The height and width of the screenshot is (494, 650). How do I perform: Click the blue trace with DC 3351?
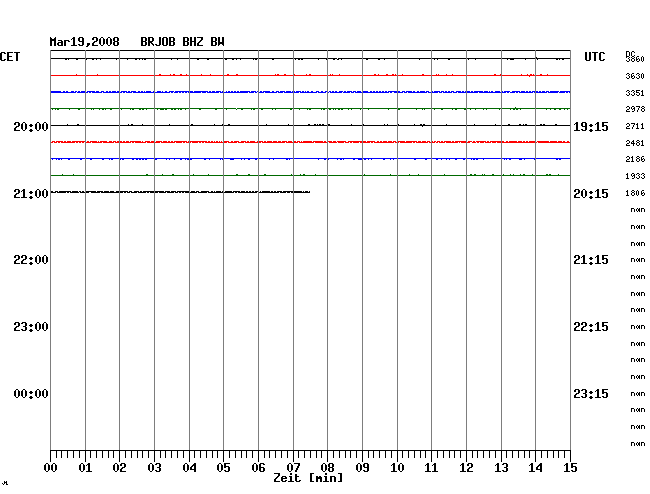310,92
